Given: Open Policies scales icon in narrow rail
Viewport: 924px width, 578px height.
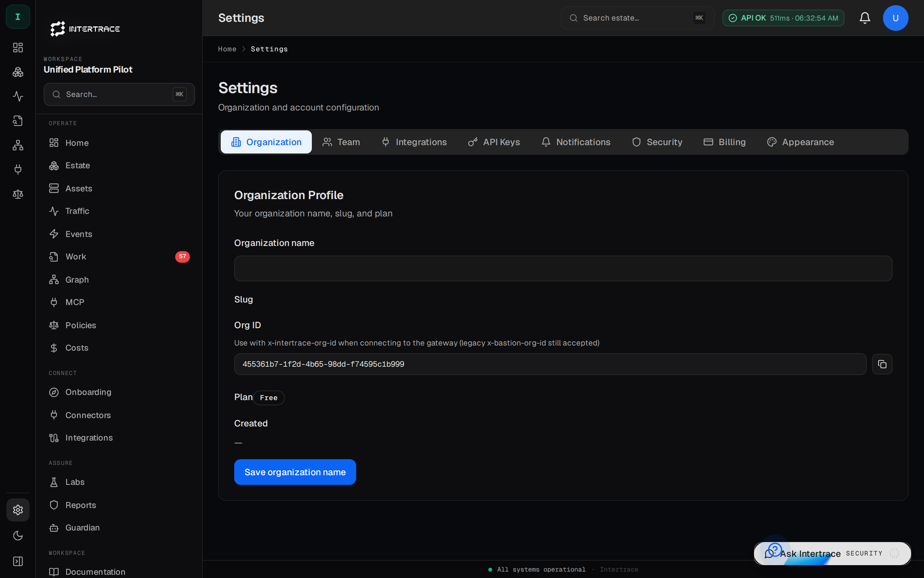Looking at the screenshot, I should [x=18, y=194].
